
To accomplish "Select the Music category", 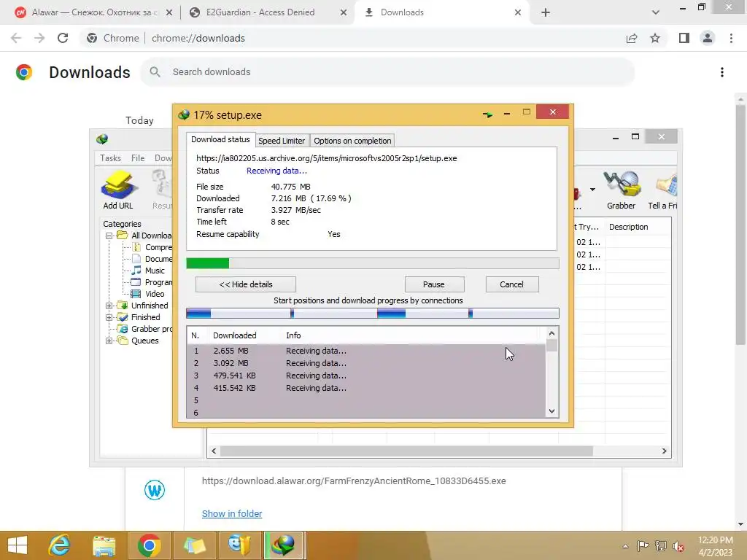I will coord(155,271).
